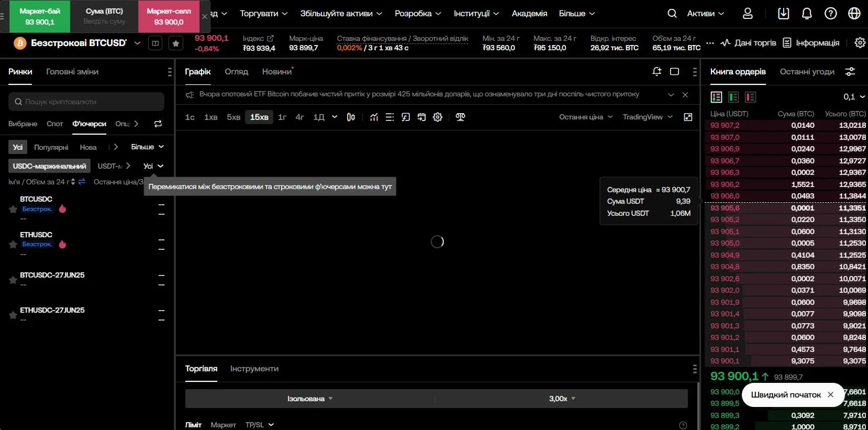Toggle the blue column switch arrows icon
The width and height of the screenshot is (868, 430).
82,182
